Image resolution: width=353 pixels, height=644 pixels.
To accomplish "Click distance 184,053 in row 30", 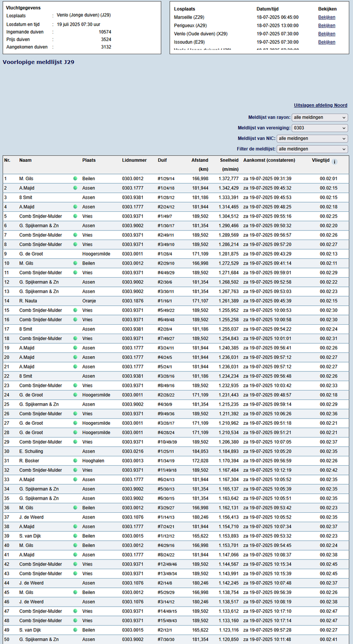I will [200, 451].
